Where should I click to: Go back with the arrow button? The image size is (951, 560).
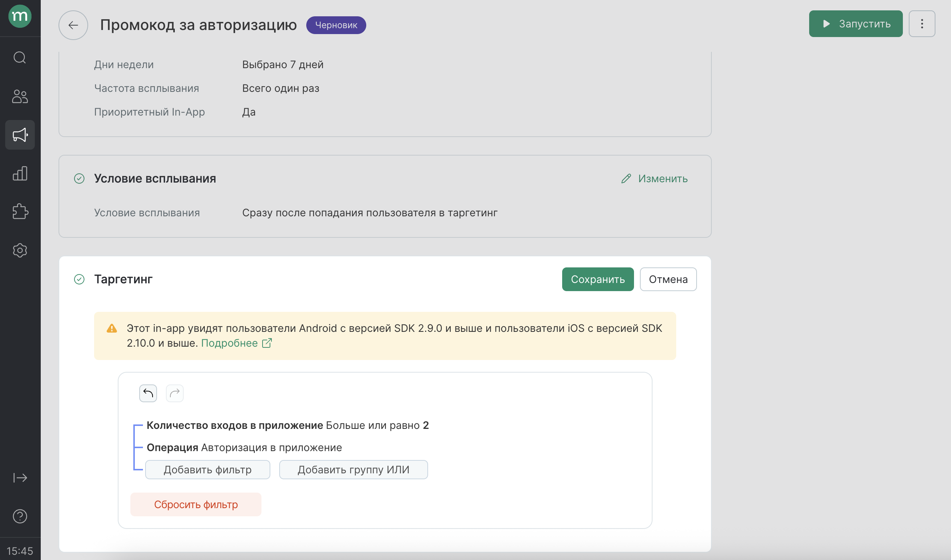pos(73,25)
